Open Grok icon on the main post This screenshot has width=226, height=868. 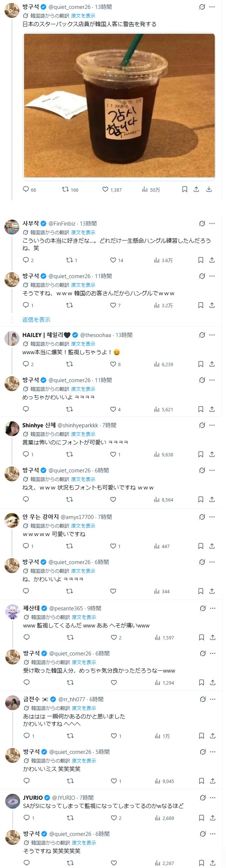click(x=202, y=7)
